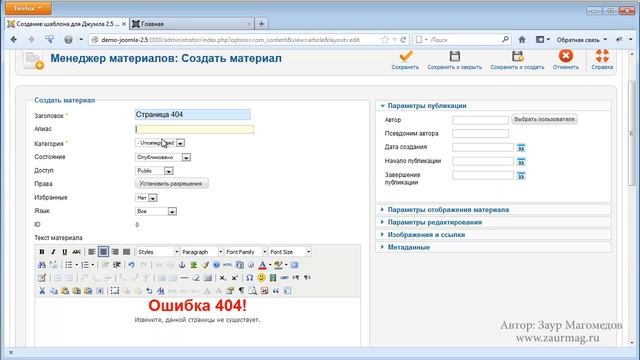Open the Избранные dropdown showing Нет
The width and height of the screenshot is (640, 360).
tap(146, 198)
